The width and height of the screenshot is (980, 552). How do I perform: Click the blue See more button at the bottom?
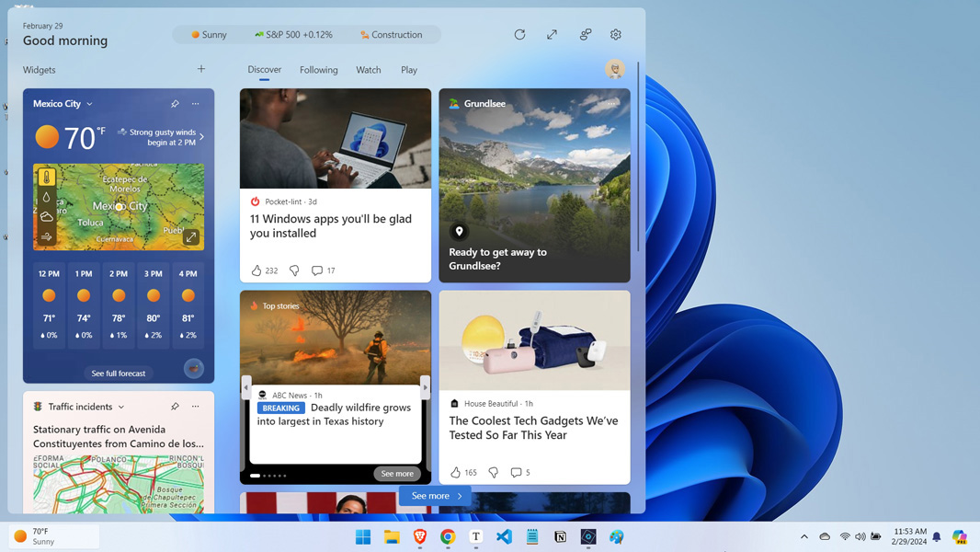tap(436, 496)
